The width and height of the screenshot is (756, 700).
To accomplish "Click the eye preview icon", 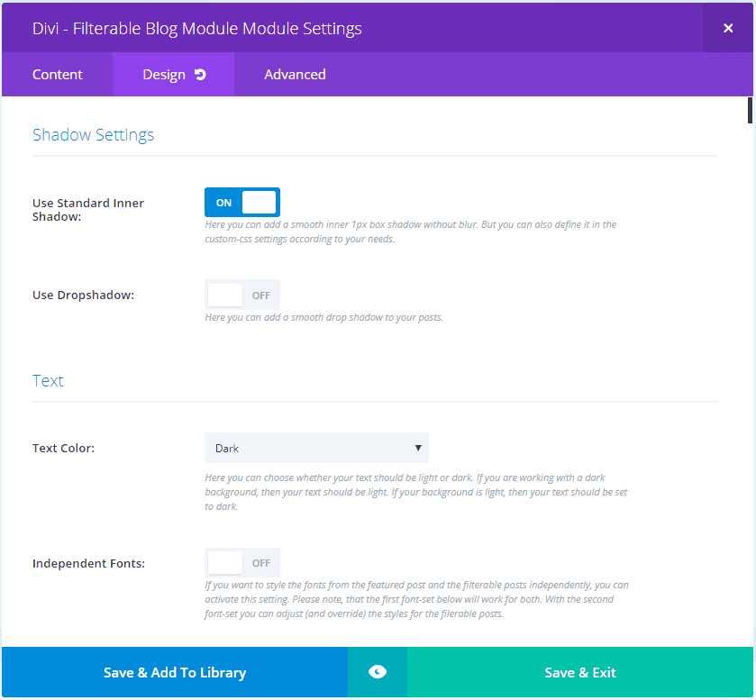I will pyautogui.click(x=378, y=672).
